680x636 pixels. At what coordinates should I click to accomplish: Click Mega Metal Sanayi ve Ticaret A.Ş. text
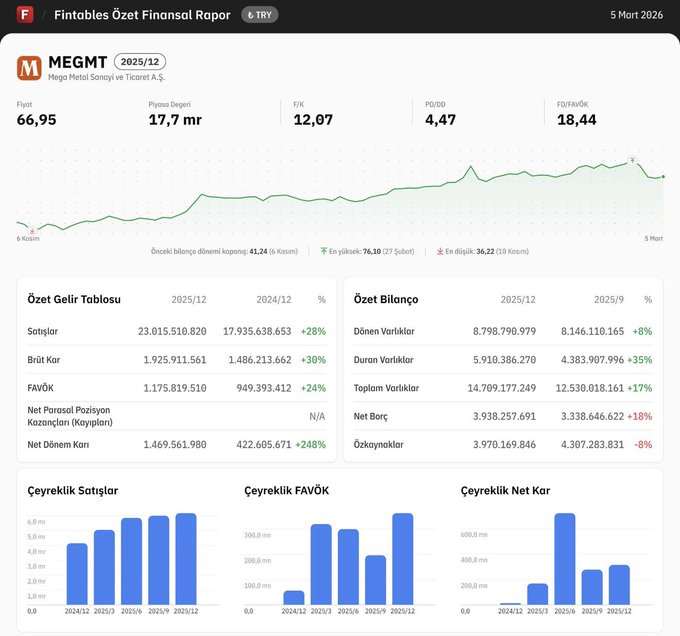[x=106, y=77]
